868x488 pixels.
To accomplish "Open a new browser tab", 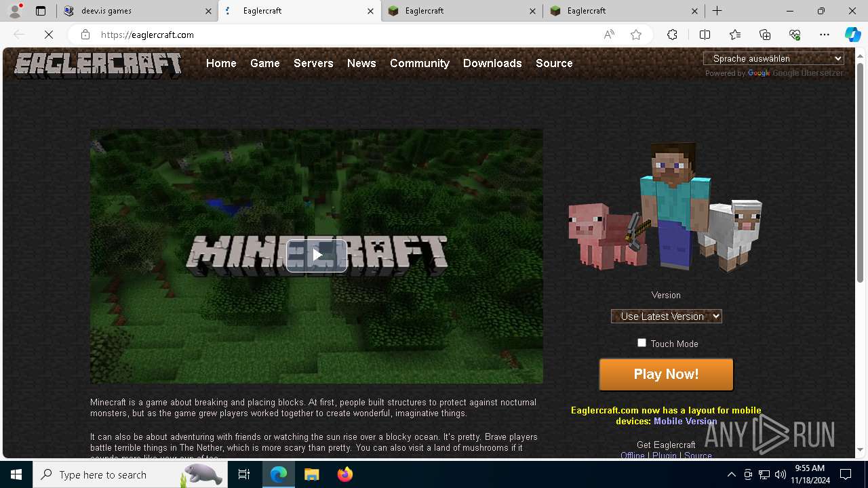I will [x=717, y=11].
